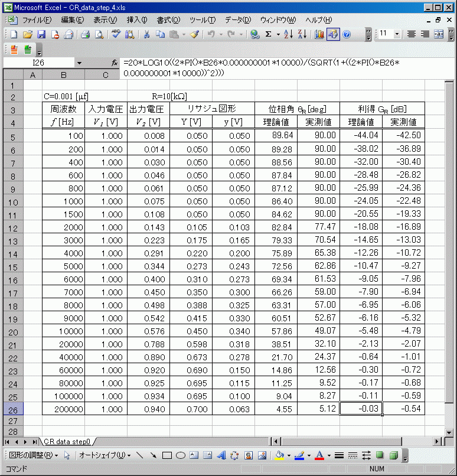
Task: Click the AutoSum sigma icon
Action: point(268,34)
